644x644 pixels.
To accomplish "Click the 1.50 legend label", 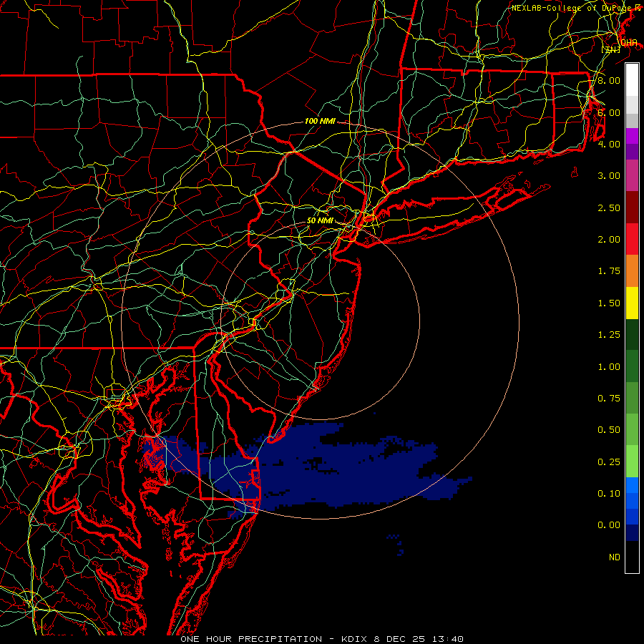I will pyautogui.click(x=609, y=303).
